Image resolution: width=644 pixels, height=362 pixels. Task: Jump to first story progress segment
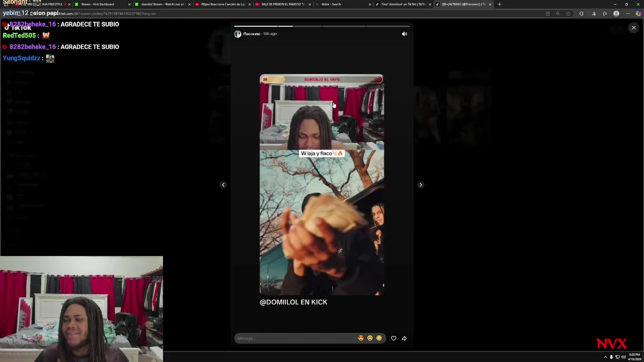pyautogui.click(x=256, y=26)
